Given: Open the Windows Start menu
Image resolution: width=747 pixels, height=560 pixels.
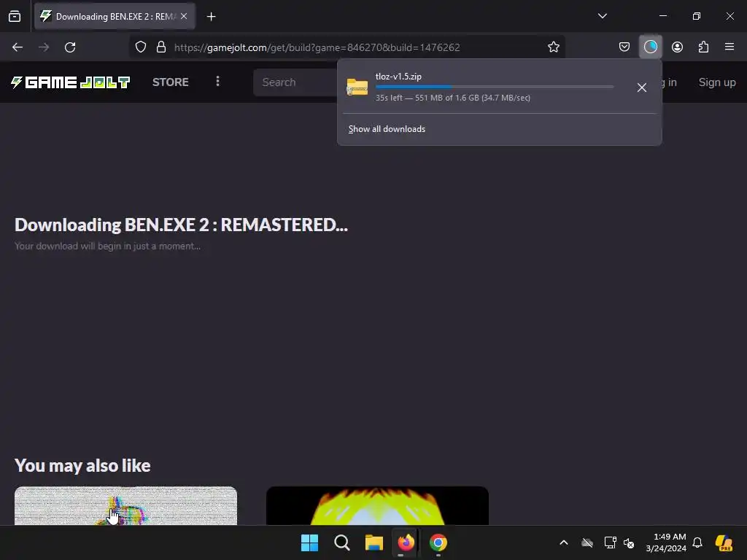Looking at the screenshot, I should [309, 542].
